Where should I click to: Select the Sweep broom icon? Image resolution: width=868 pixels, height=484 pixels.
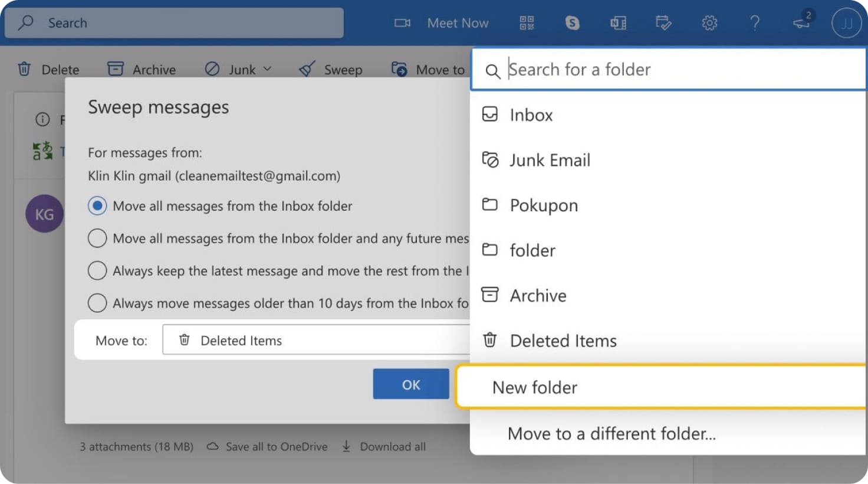pos(307,69)
